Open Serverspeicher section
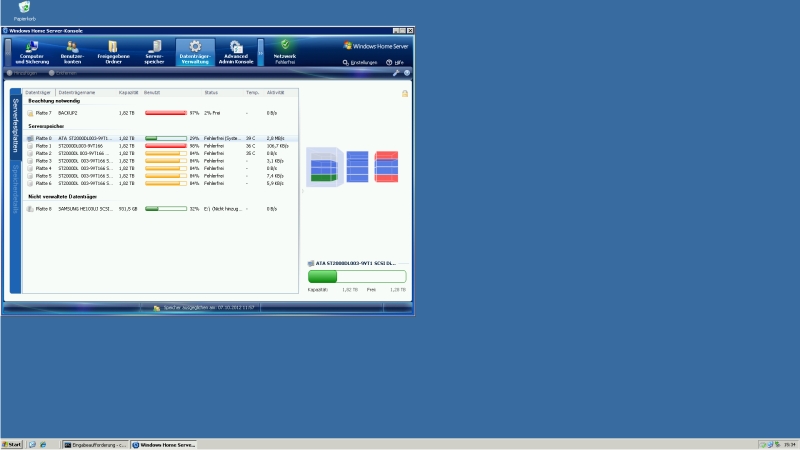Image resolution: width=800 pixels, height=450 pixels. (x=154, y=52)
